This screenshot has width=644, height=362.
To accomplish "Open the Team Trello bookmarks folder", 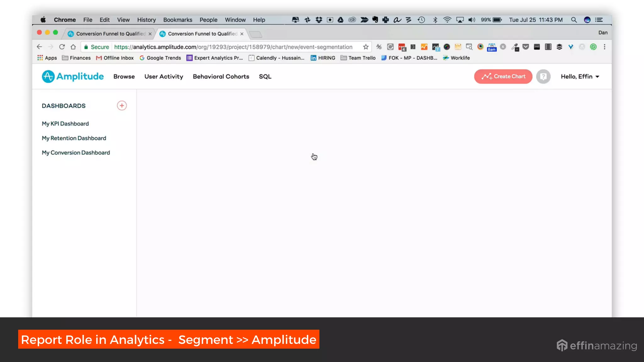I will coord(358,58).
